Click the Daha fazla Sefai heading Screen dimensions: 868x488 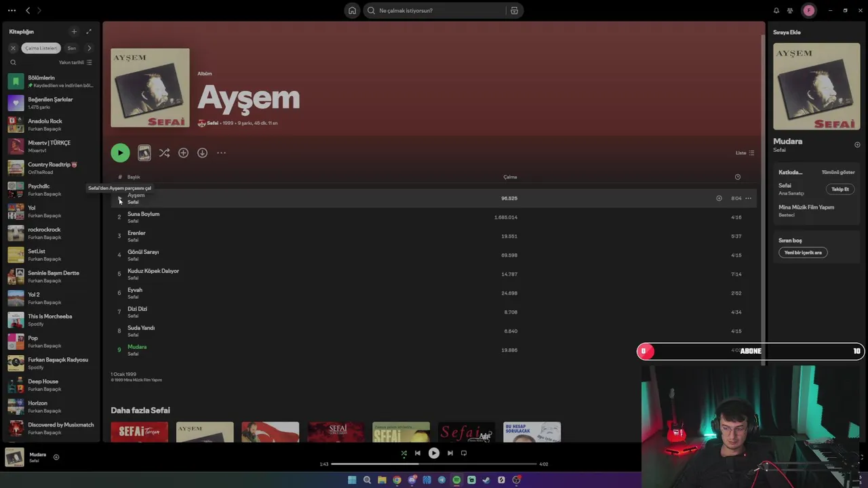[140, 410]
